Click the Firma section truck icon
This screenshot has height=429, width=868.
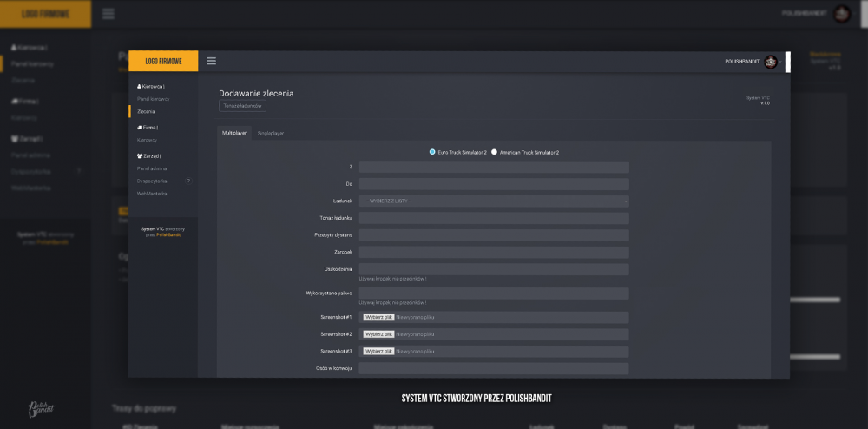click(x=140, y=128)
